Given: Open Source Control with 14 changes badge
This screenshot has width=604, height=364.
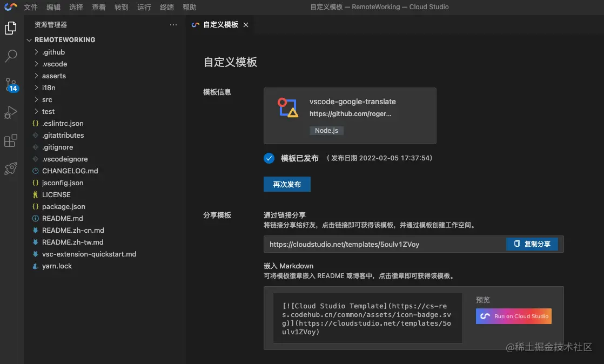Looking at the screenshot, I should (11, 85).
